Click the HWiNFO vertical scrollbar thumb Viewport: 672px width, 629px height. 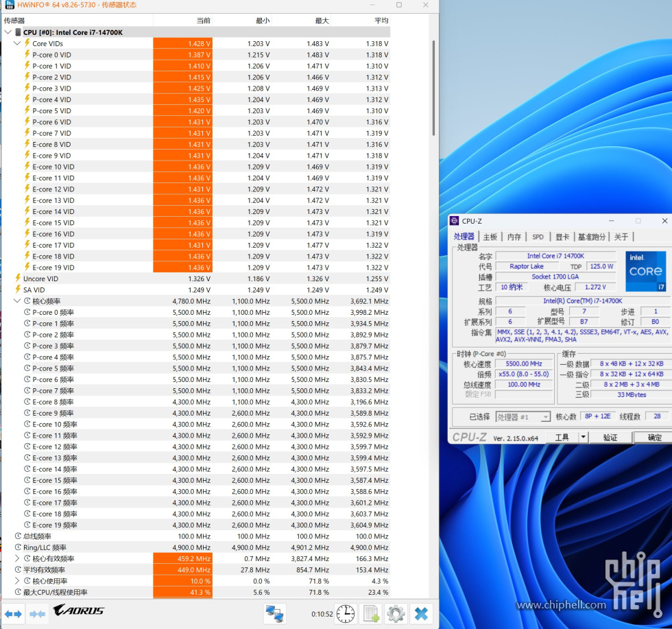433,88
